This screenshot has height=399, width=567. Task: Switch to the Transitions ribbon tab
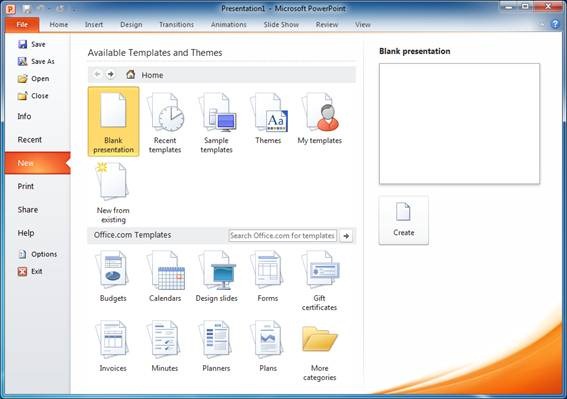[x=176, y=25]
